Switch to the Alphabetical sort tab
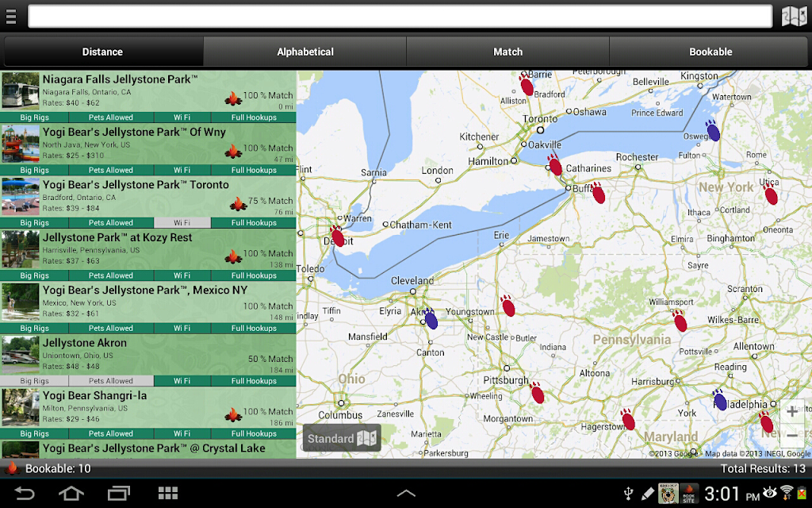This screenshot has width=812, height=508. 305,52
